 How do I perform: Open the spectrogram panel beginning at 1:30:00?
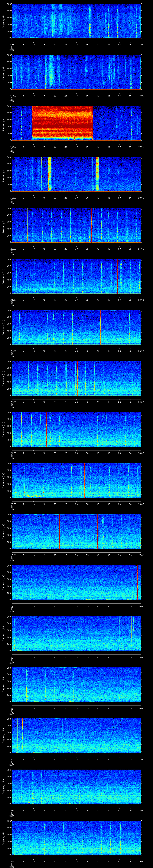(x=77, y=736)
